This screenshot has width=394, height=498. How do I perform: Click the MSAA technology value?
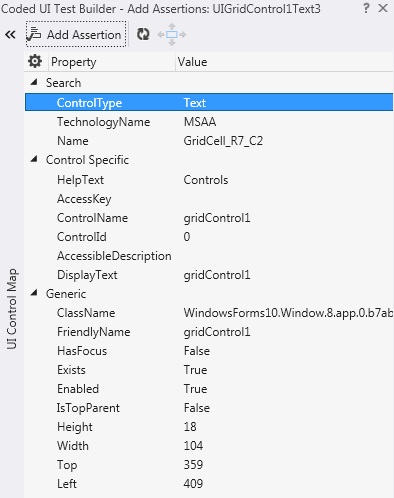pyautogui.click(x=200, y=122)
